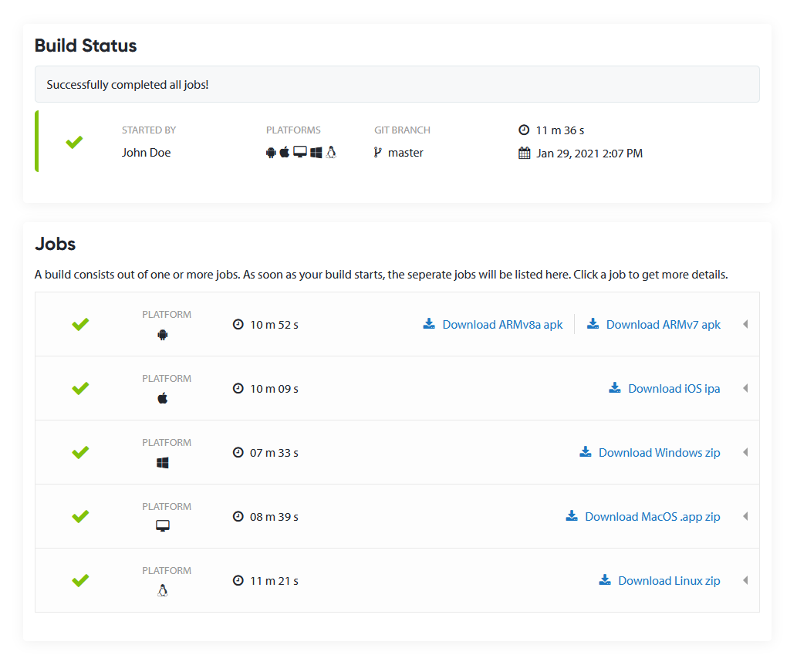Click the total duration 11 m 36 s
Screen dimensions: 797x672
point(560,130)
